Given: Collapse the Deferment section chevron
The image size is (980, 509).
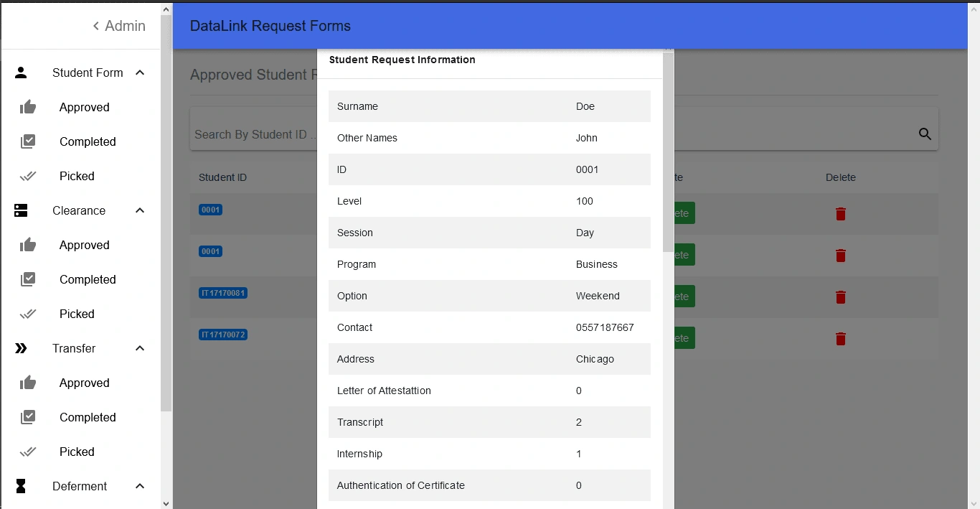Looking at the screenshot, I should tap(140, 486).
